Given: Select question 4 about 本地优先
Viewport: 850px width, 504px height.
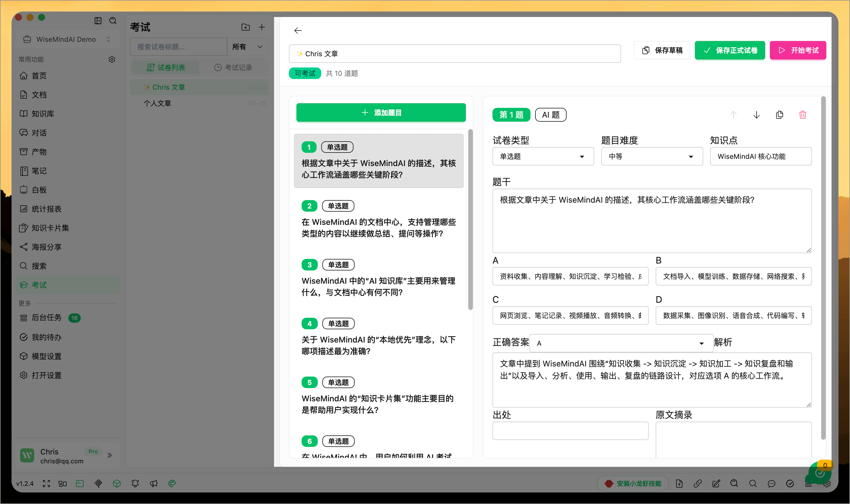Looking at the screenshot, I should tap(379, 337).
